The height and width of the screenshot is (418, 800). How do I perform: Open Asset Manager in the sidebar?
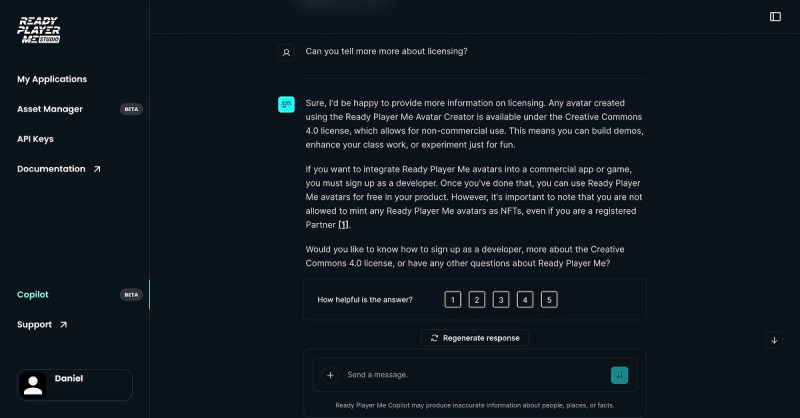(50, 109)
